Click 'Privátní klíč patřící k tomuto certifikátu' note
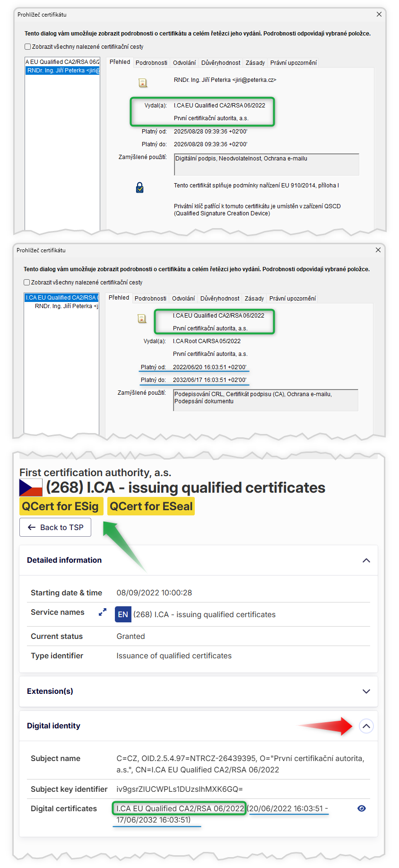Screen dimensions: 399x868 coord(257,210)
